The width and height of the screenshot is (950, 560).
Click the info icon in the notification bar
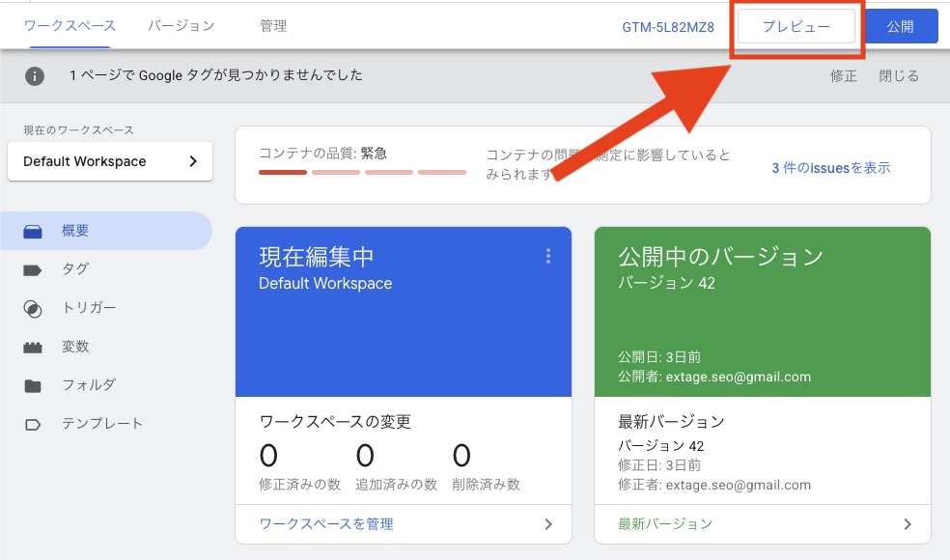[x=35, y=75]
